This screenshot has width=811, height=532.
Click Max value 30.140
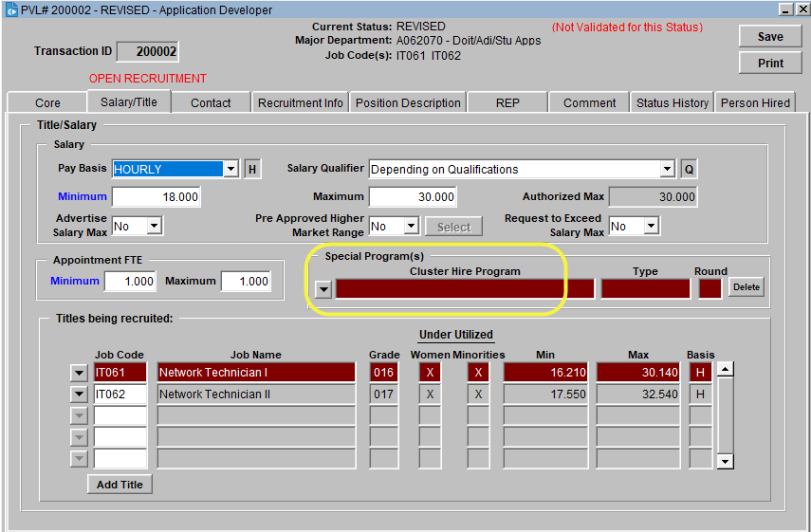pos(637,373)
